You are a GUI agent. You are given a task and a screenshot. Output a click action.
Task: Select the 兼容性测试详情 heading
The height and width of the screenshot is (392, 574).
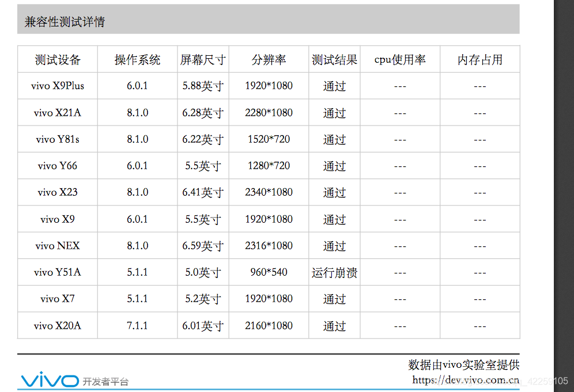pos(65,22)
